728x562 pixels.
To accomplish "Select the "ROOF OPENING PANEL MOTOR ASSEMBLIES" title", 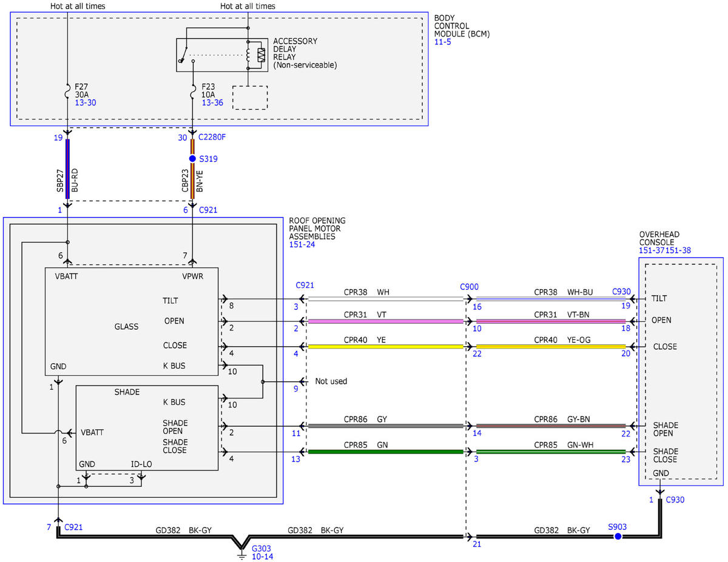I will click(317, 229).
